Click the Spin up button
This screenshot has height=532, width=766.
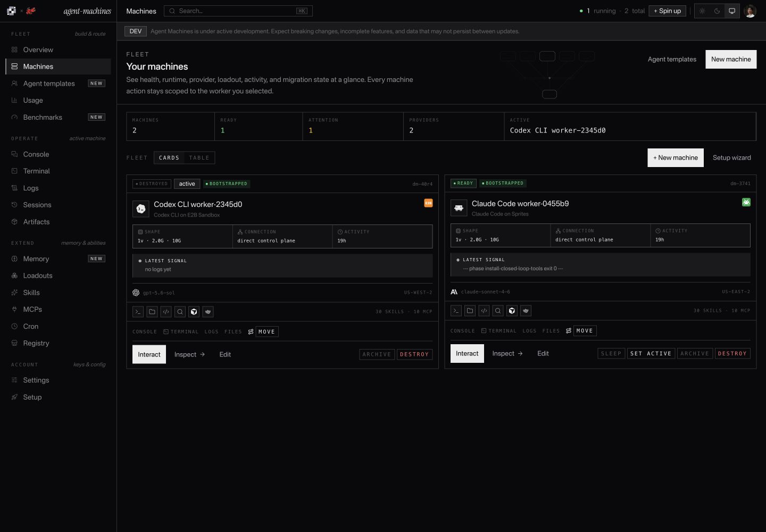(x=667, y=11)
